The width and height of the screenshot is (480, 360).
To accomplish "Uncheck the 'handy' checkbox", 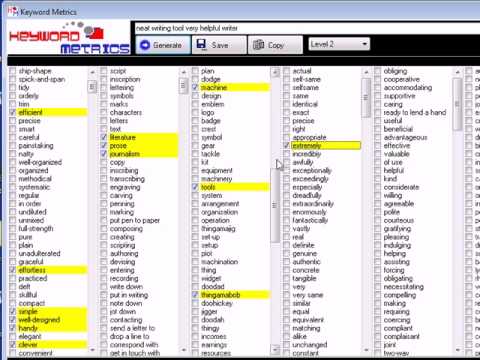I will 13,328.
